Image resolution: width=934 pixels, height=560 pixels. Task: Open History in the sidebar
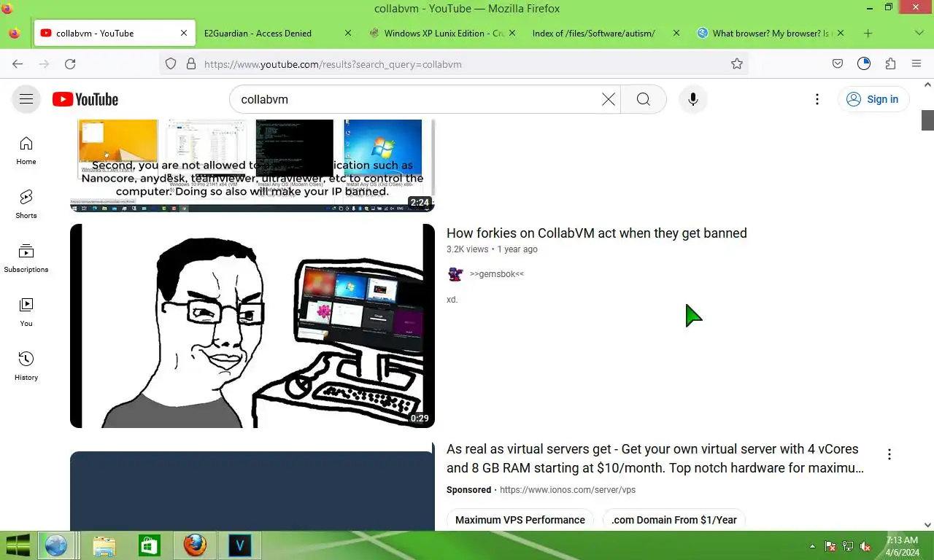pos(26,366)
